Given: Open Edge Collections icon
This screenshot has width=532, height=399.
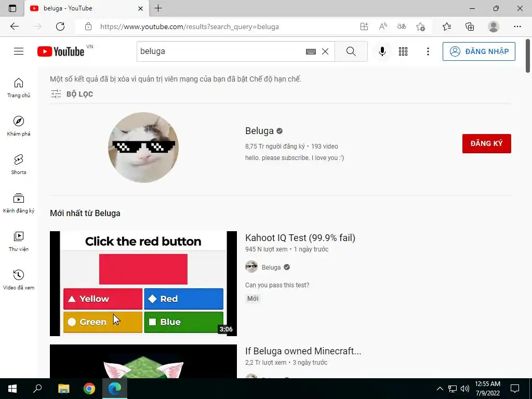Looking at the screenshot, I should (x=470, y=26).
